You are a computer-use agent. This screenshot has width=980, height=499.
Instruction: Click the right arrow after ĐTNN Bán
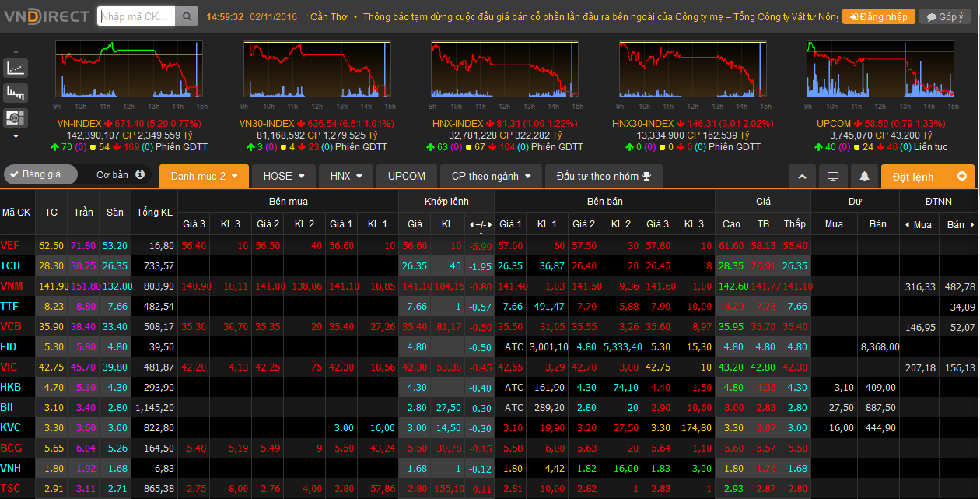point(971,225)
